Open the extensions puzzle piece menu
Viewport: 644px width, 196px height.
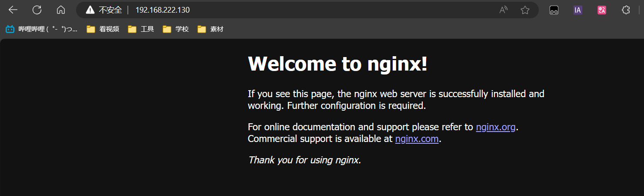click(x=626, y=10)
